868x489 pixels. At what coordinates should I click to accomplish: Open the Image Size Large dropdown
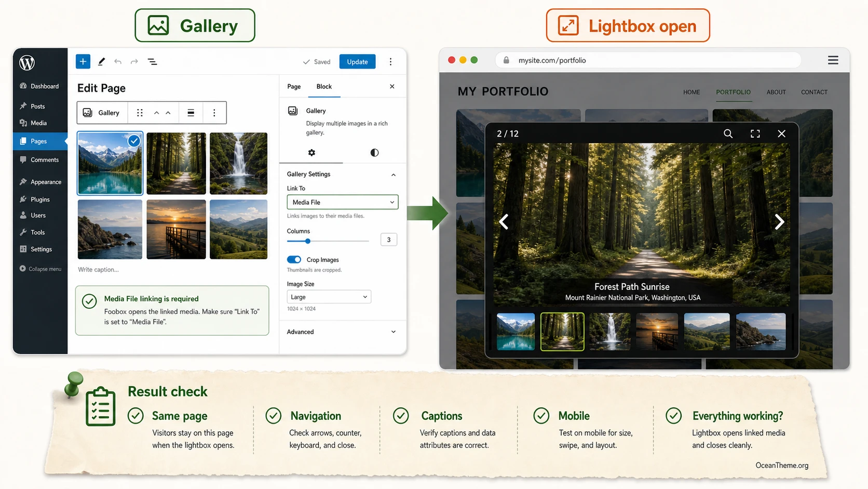[x=329, y=297]
